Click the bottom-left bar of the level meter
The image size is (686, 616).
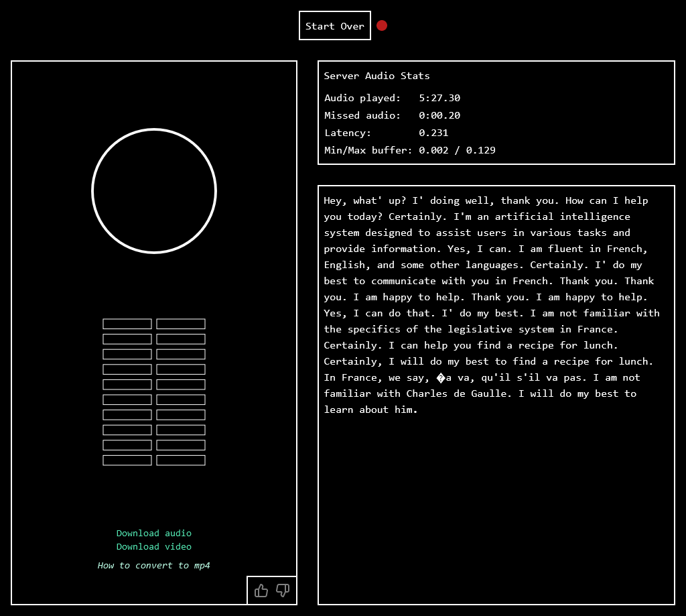[x=127, y=460]
